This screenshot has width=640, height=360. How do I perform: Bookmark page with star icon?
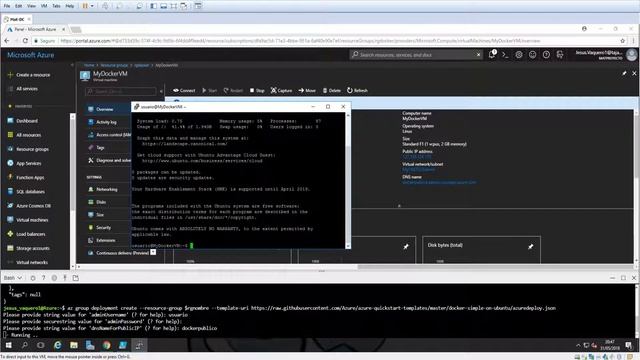click(622, 41)
